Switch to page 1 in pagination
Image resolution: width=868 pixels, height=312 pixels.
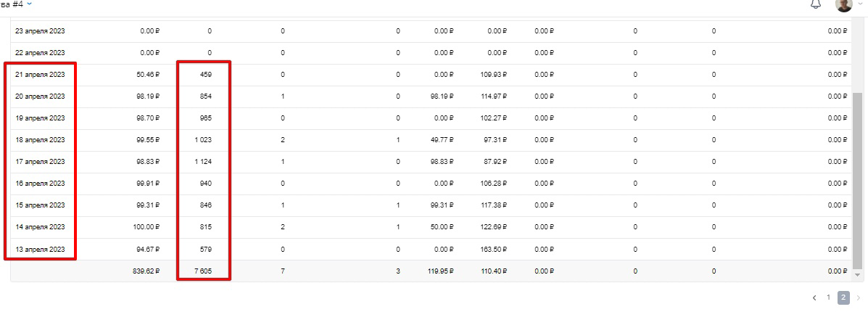[829, 297]
